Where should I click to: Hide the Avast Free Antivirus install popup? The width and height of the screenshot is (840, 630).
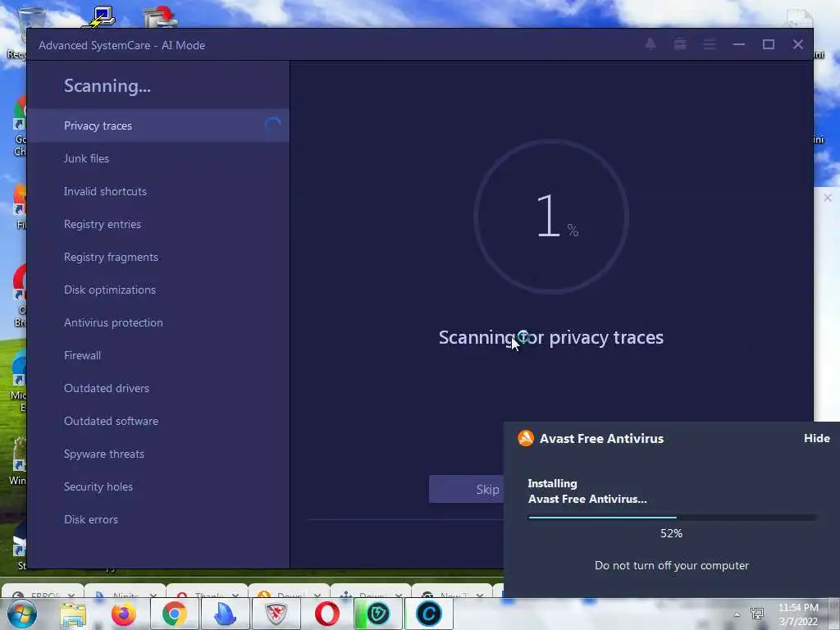pyautogui.click(x=816, y=438)
